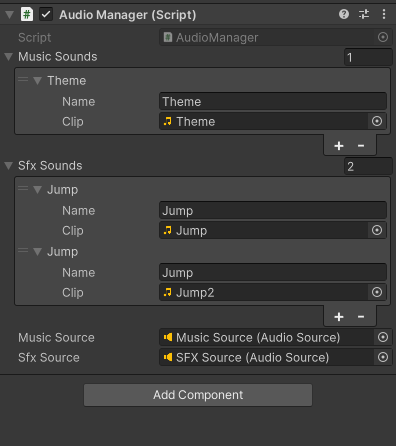
Task: Click the Jump audio clip field
Action: (263, 230)
